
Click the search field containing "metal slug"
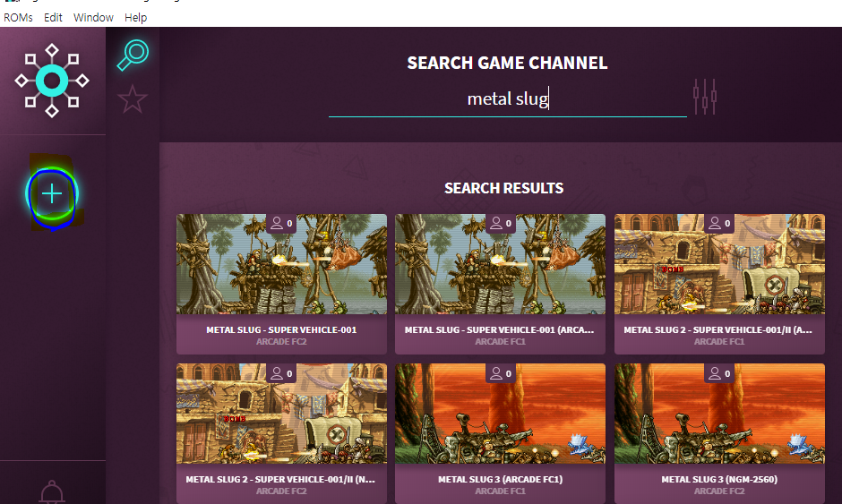click(508, 99)
